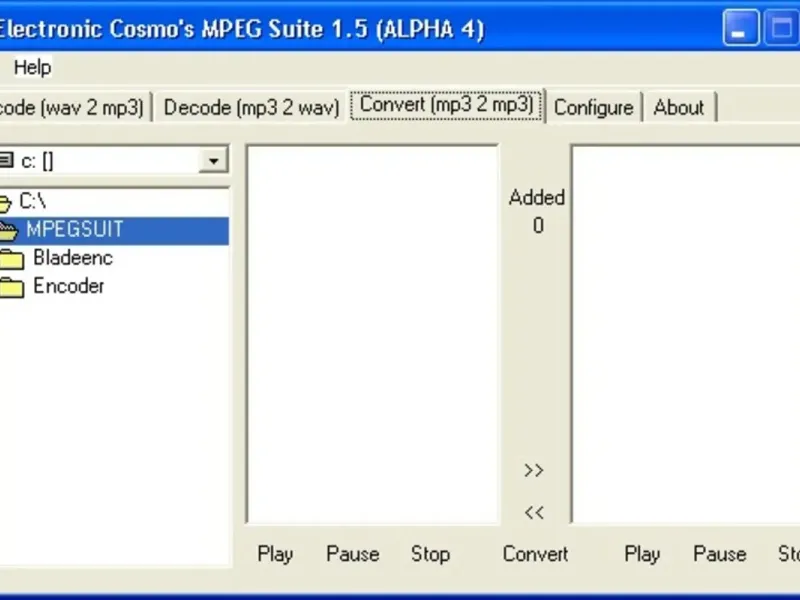The image size is (800, 600).
Task: Open the Help menu
Action: (x=32, y=67)
